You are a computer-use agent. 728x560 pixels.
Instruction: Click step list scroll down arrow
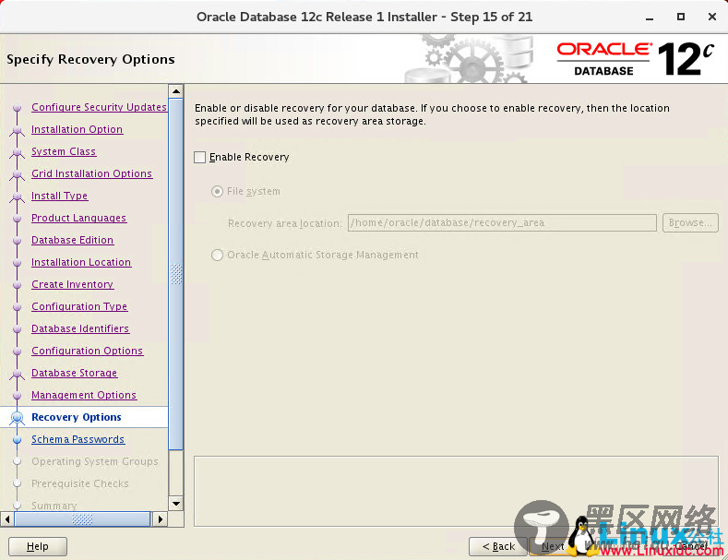[176, 504]
